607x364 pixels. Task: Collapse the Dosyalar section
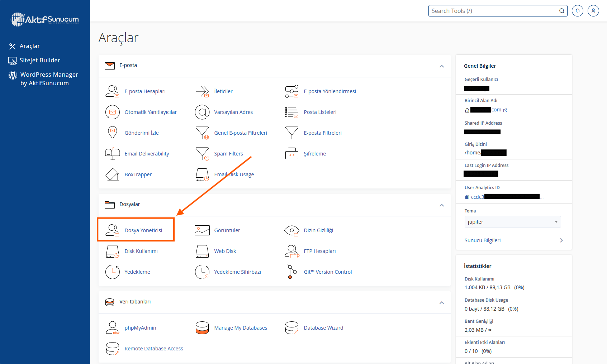pyautogui.click(x=441, y=205)
